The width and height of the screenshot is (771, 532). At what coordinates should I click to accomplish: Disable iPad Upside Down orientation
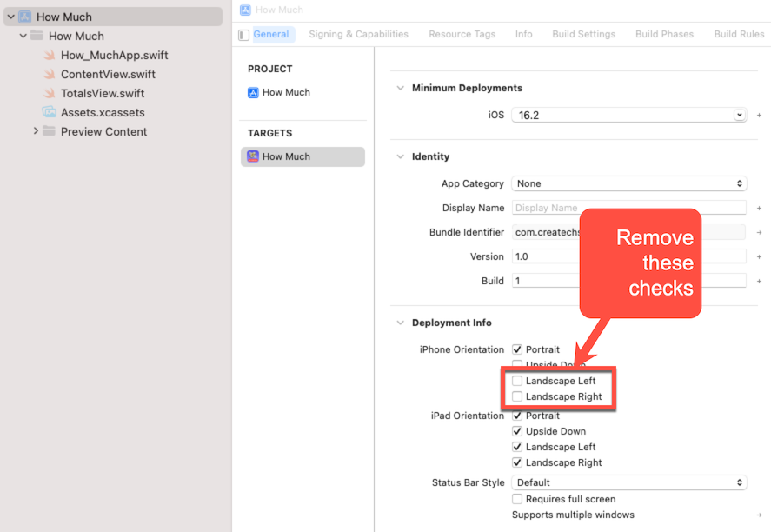pos(517,431)
